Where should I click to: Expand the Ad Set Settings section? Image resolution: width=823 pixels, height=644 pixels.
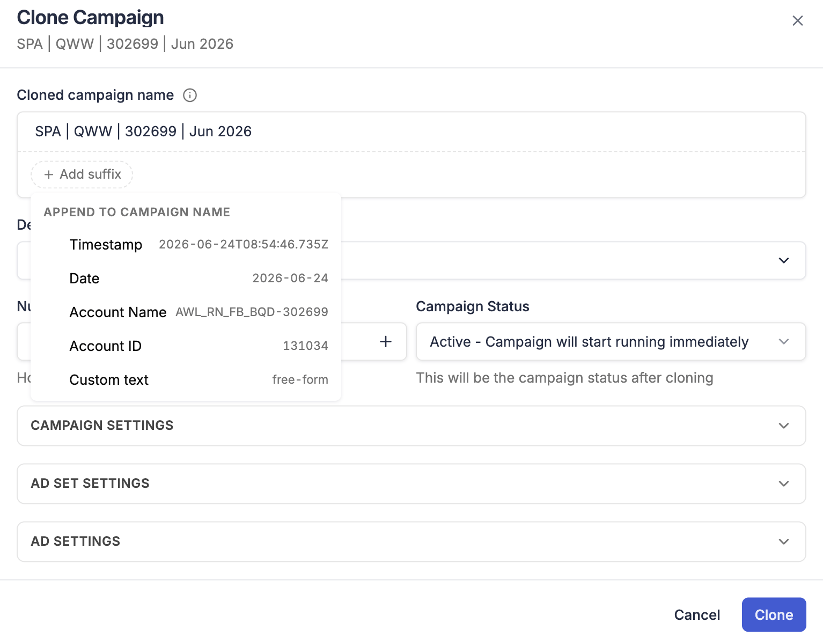coord(411,484)
